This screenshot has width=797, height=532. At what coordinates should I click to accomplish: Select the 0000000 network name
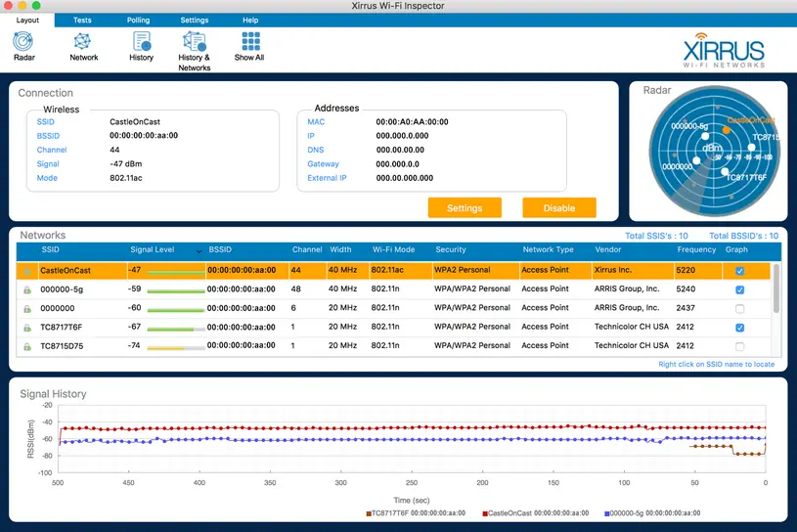[x=58, y=308]
